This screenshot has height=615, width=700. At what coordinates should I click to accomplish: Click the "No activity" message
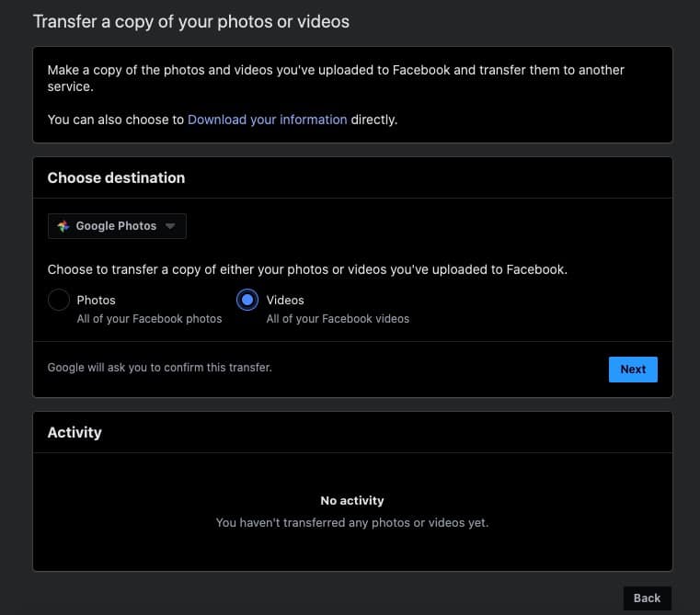[352, 501]
